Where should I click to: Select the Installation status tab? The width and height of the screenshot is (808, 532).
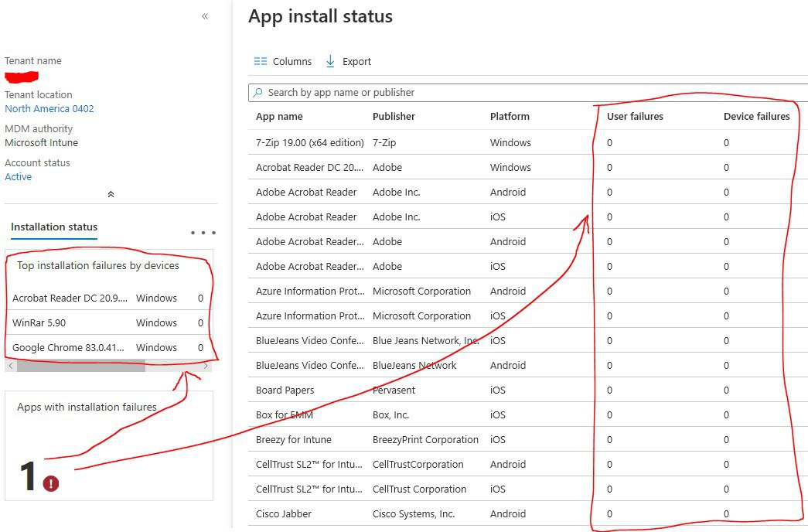(54, 227)
